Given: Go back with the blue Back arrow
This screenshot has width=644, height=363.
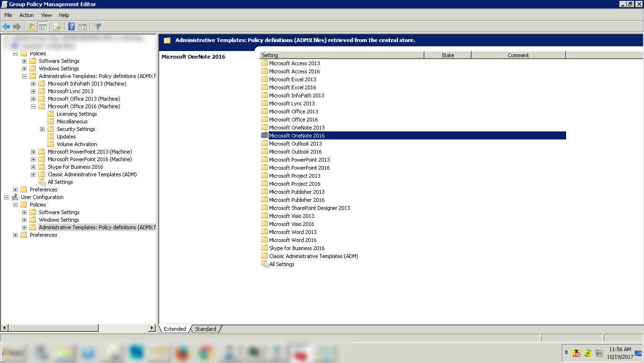Looking at the screenshot, I should point(6,27).
